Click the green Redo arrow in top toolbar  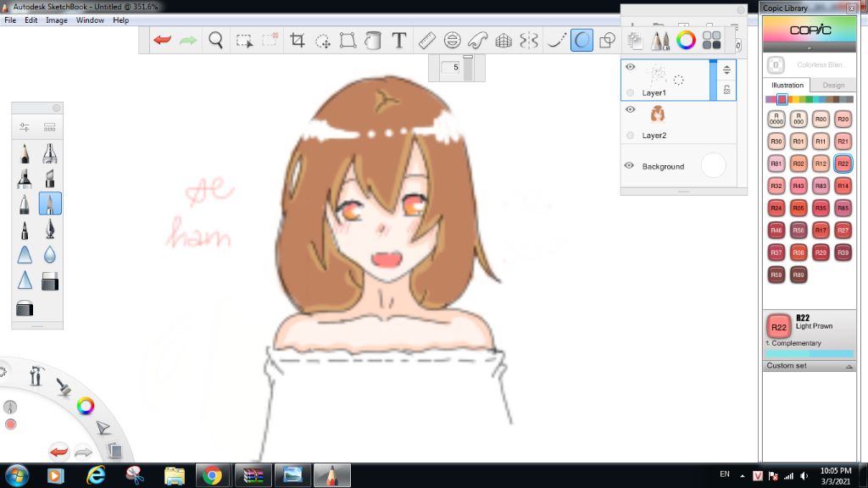coord(188,40)
